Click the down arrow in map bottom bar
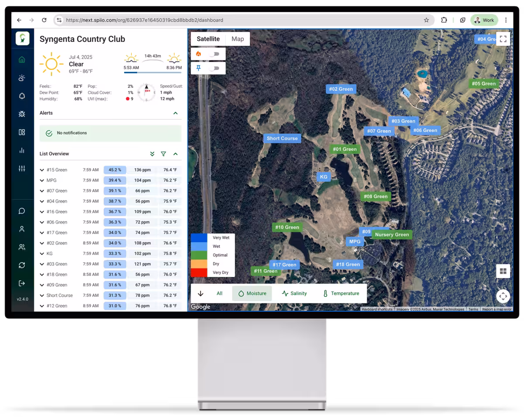This screenshot has width=524, height=420. point(200,293)
